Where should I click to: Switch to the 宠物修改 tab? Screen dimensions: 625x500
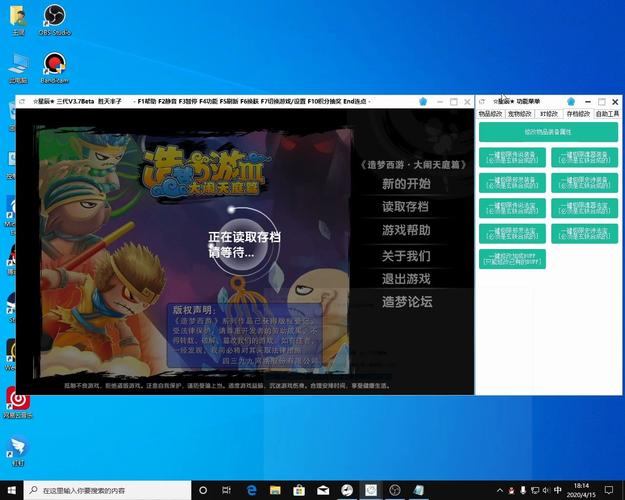520,114
